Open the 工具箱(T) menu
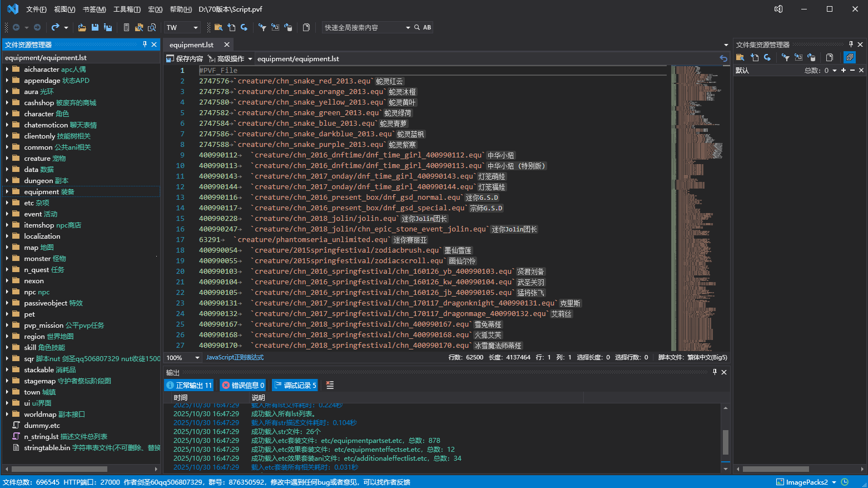Screen dimensions: 868x488 click(x=127, y=9)
